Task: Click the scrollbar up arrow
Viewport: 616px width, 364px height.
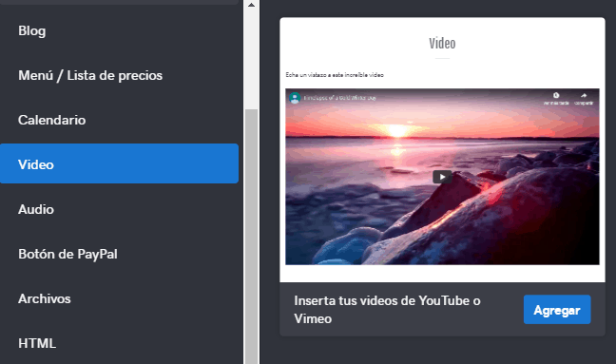Action: click(x=251, y=5)
